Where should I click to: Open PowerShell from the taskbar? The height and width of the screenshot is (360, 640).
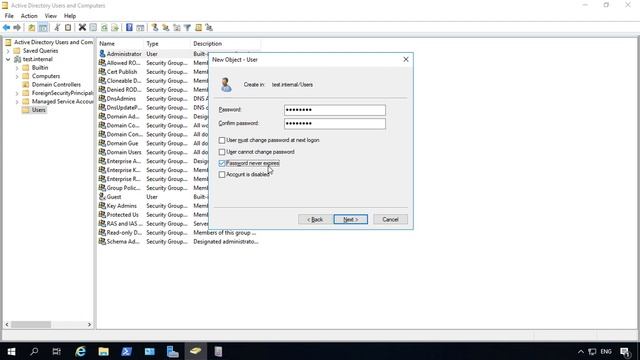coord(127,351)
